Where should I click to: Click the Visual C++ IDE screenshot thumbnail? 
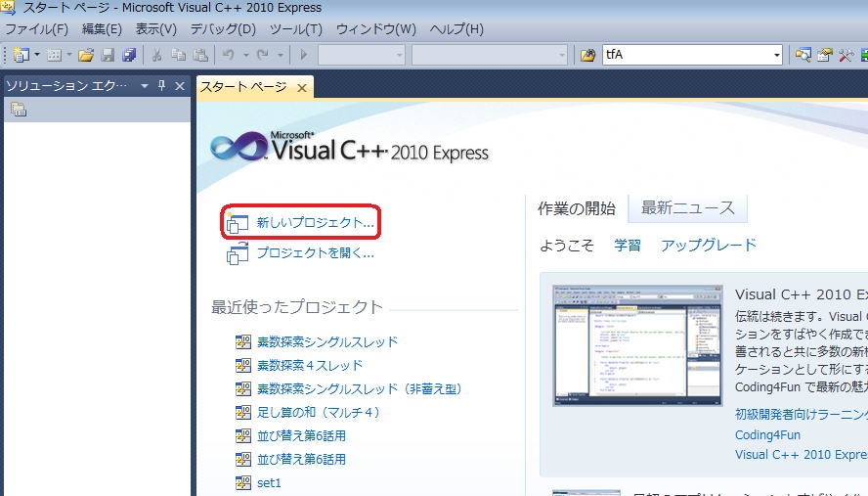click(637, 345)
